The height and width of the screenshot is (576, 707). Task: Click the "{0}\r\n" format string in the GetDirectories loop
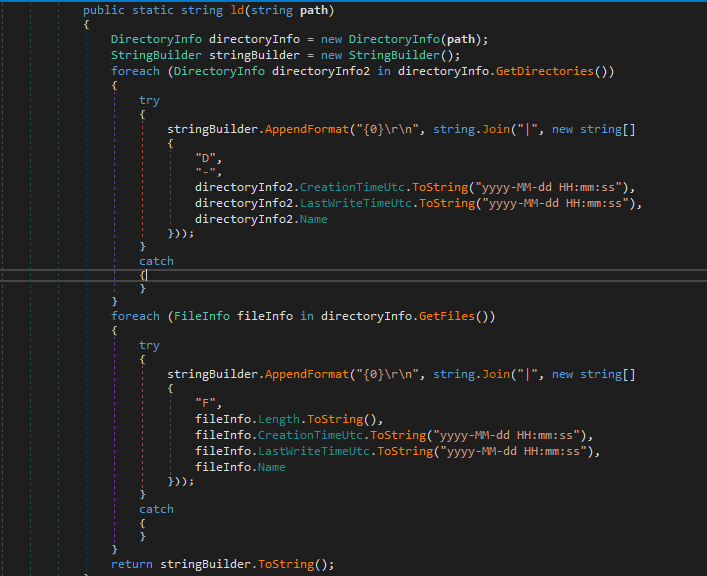387,129
